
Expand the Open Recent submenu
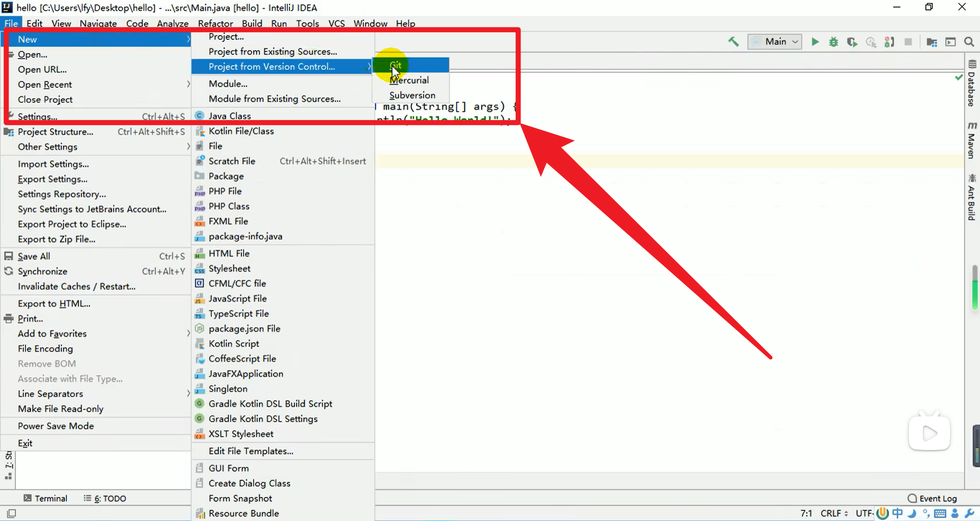coord(96,84)
